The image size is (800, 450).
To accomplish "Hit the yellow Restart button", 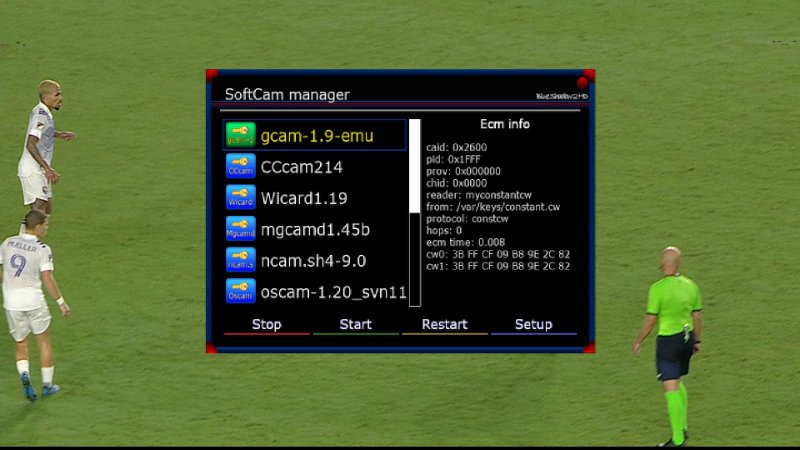I will pos(444,325).
